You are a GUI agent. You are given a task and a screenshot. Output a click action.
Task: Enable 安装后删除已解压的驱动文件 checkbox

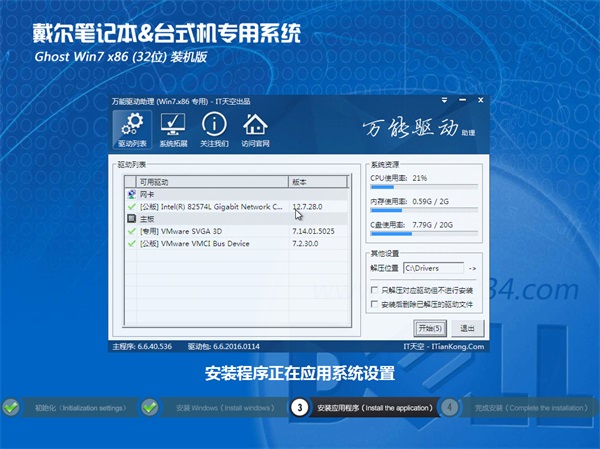coord(374,303)
